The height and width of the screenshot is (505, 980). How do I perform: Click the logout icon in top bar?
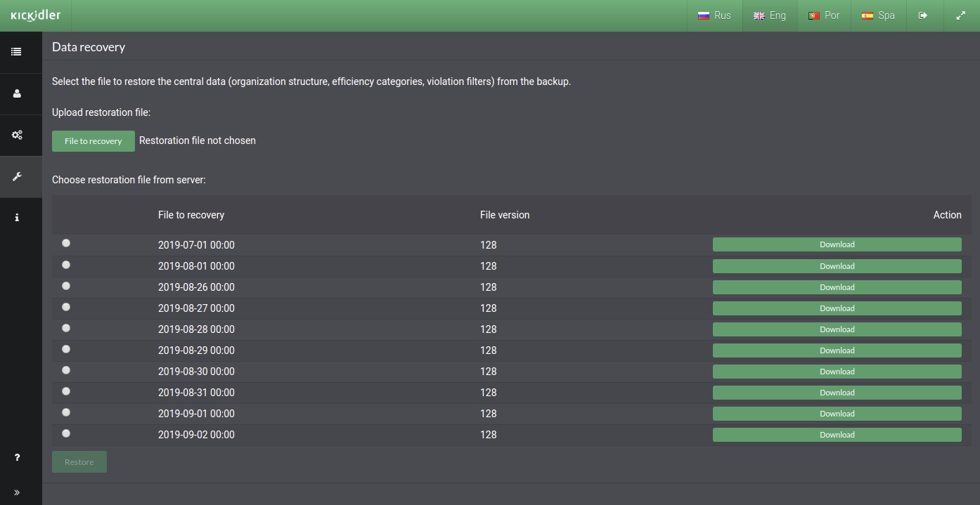pos(923,15)
